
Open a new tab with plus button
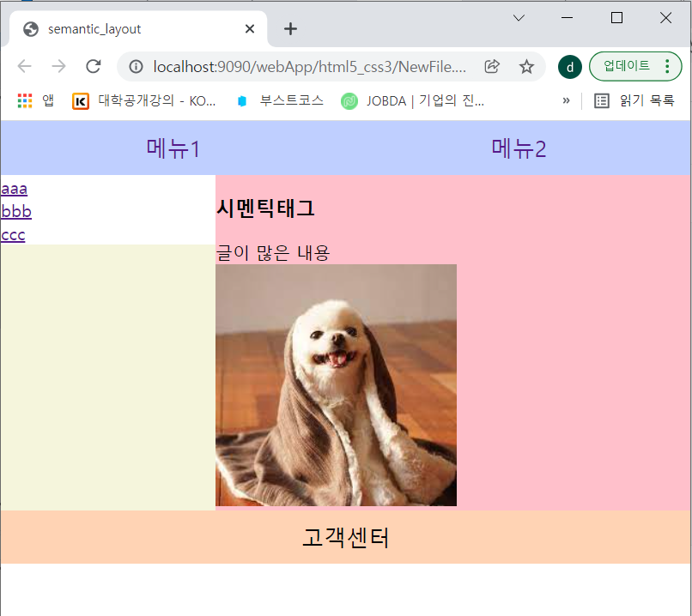[x=290, y=29]
